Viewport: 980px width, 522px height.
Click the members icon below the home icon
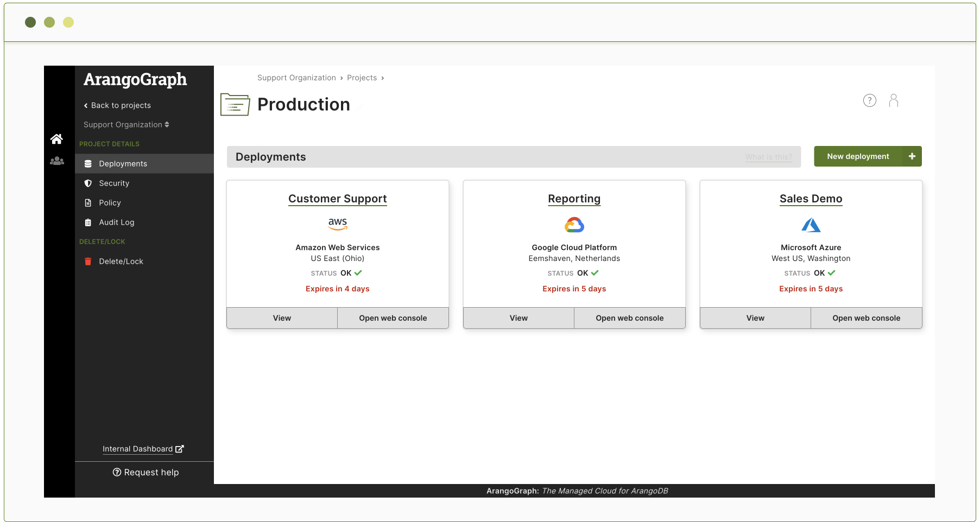pyautogui.click(x=56, y=161)
